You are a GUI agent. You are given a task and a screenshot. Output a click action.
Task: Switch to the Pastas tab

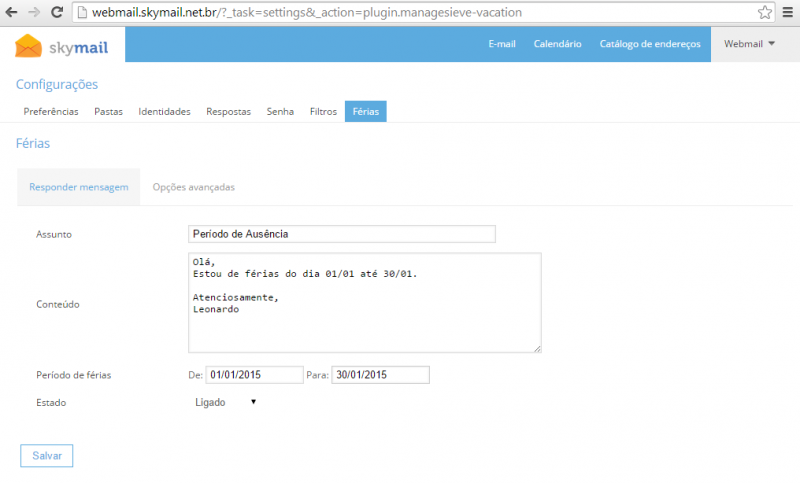click(108, 111)
